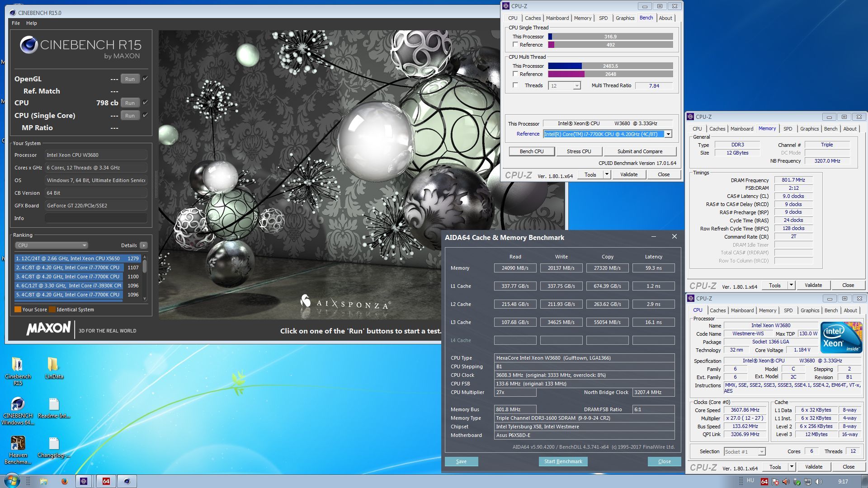Open the Heaven Benchmark desktop shortcut
The width and height of the screenshot is (868, 488).
18,450
